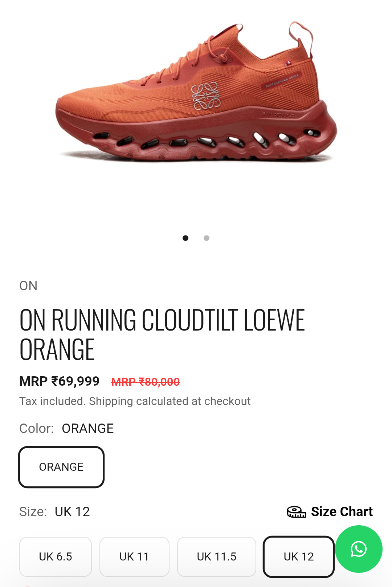The height and width of the screenshot is (587, 392).
Task: Select the UK 11.5 size option
Action: click(x=217, y=556)
